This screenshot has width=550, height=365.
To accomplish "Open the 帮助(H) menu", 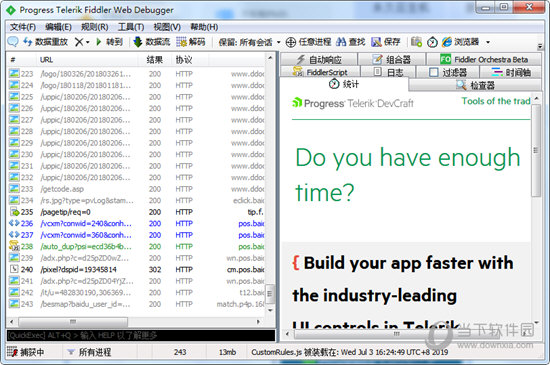I will point(204,27).
